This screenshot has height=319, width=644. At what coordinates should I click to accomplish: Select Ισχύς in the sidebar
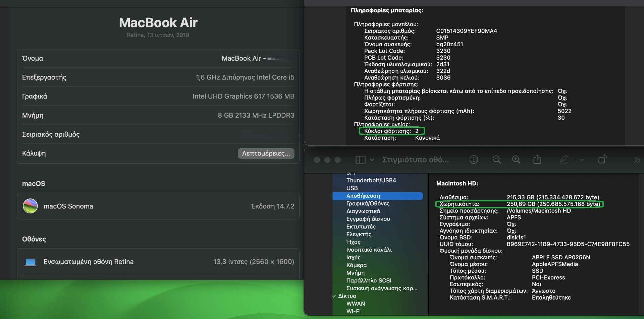click(x=353, y=257)
